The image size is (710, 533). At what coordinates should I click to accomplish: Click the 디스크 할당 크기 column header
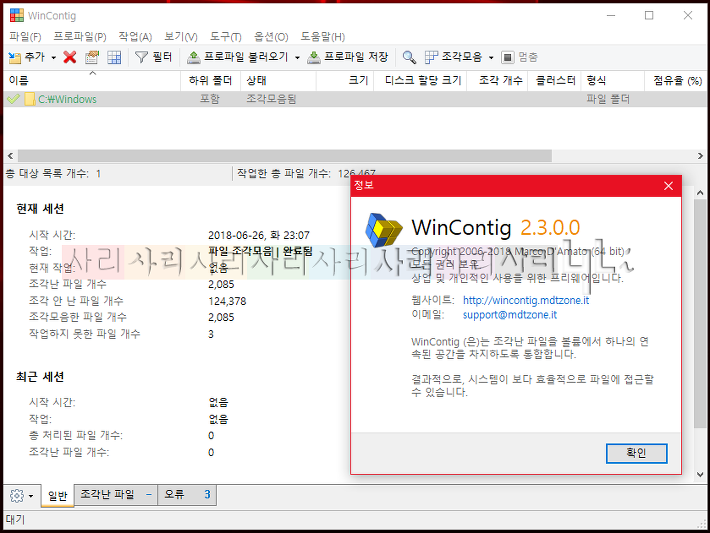pos(420,81)
